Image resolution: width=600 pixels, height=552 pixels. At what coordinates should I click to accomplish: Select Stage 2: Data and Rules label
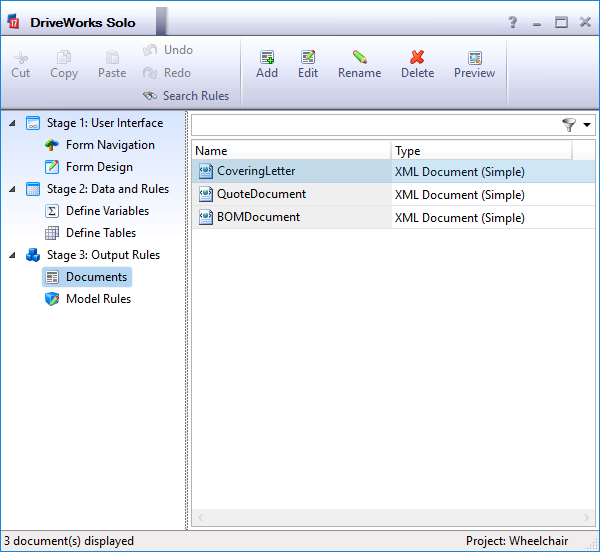pos(108,189)
